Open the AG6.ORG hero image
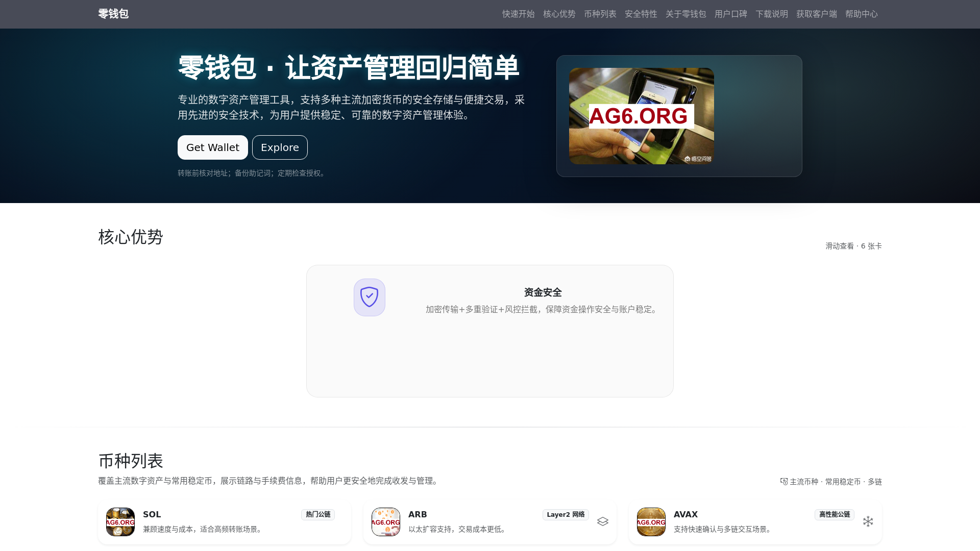The image size is (980, 551). (x=641, y=116)
